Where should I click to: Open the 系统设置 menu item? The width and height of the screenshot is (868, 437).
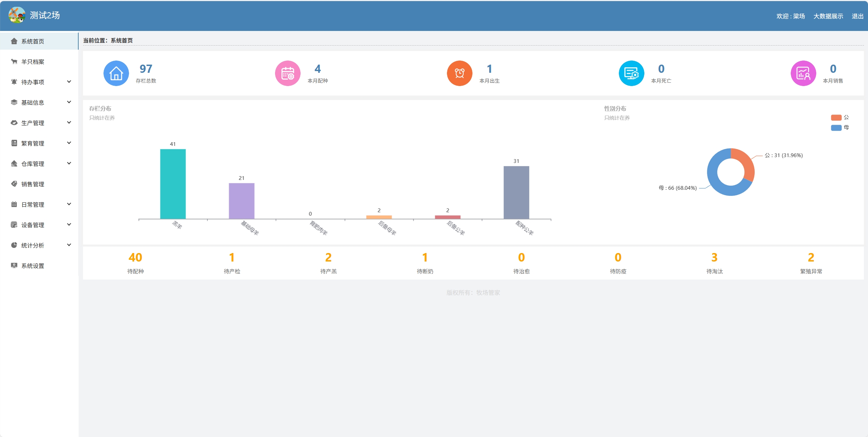tap(33, 266)
